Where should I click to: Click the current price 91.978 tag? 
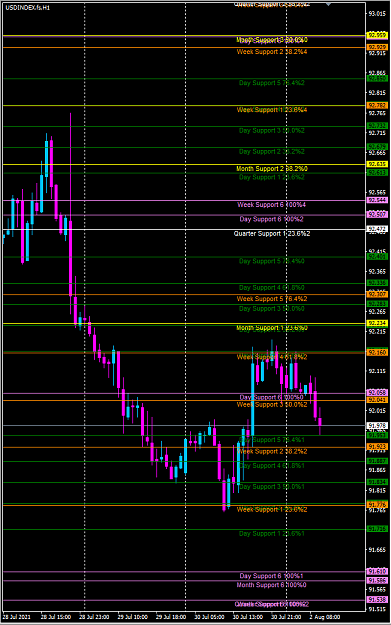[x=377, y=425]
